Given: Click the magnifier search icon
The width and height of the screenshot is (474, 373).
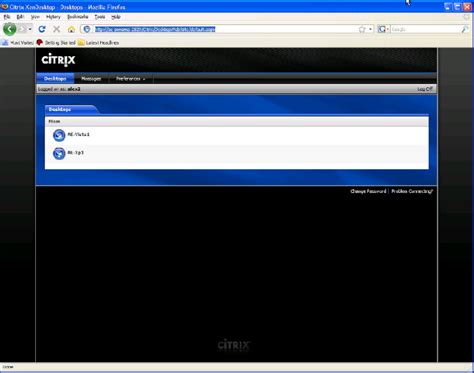Looking at the screenshot, I should point(465,29).
